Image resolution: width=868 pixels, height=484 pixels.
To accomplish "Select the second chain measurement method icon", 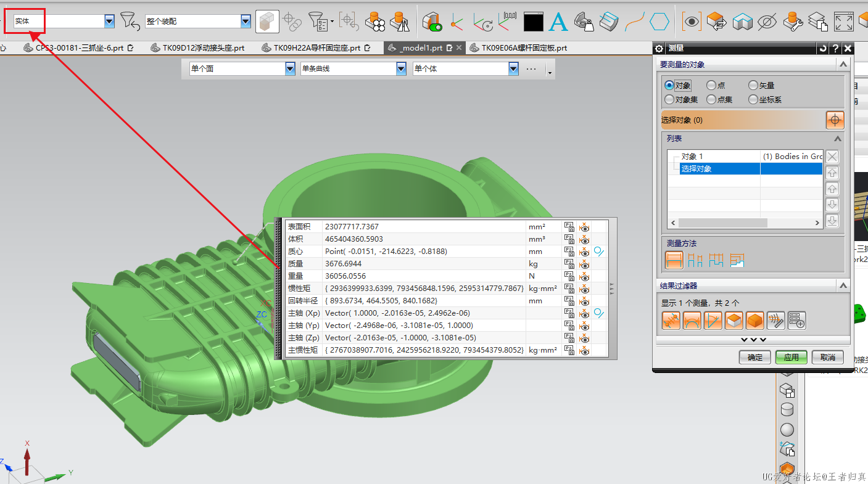I will 695,261.
